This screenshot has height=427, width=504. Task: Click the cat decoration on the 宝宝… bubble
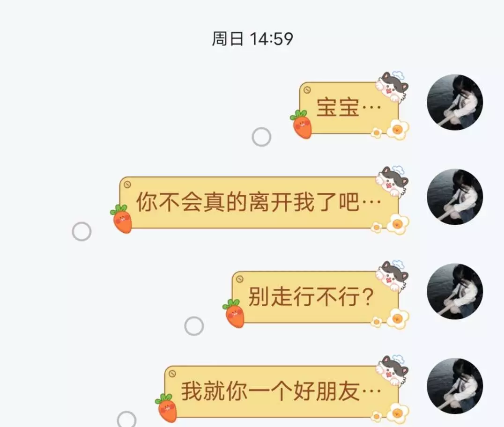[392, 87]
